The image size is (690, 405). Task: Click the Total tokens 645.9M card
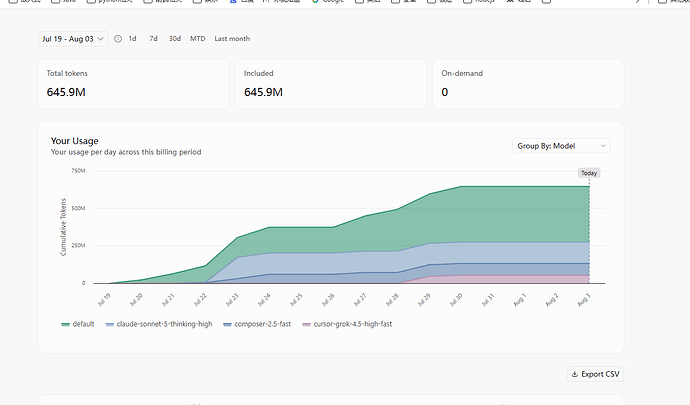(133, 84)
